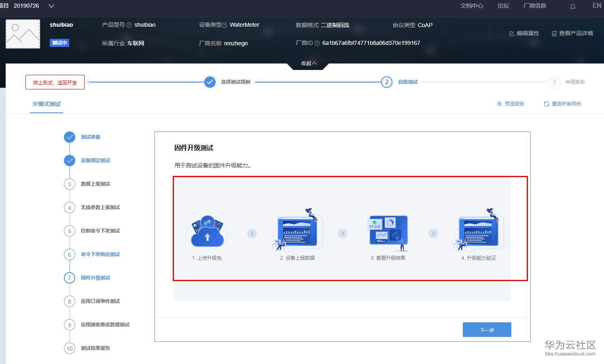Viewport: 604px width, 364px height.
Task: Open the 测试准备 step label
Action: pyautogui.click(x=91, y=137)
